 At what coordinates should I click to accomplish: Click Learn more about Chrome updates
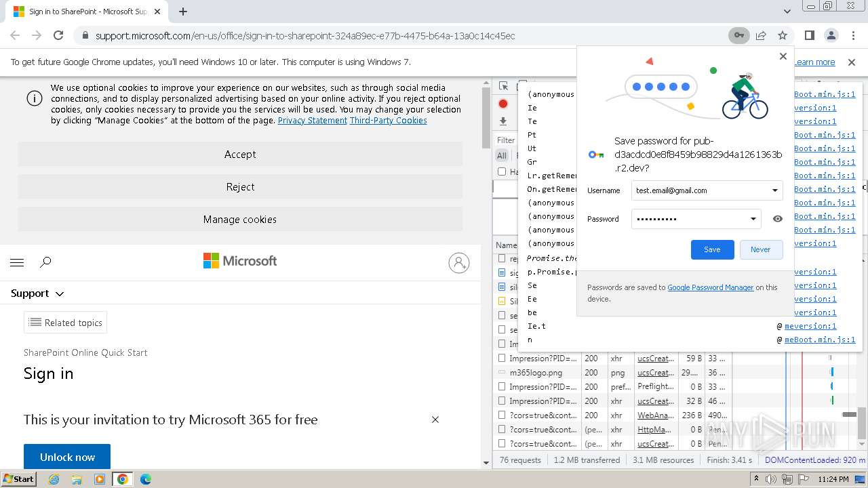tap(814, 62)
